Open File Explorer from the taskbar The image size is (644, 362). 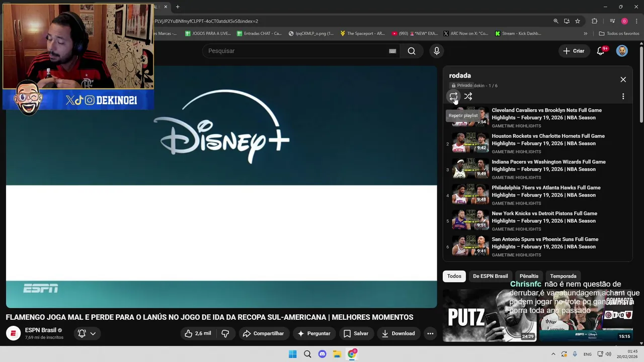tap(337, 354)
